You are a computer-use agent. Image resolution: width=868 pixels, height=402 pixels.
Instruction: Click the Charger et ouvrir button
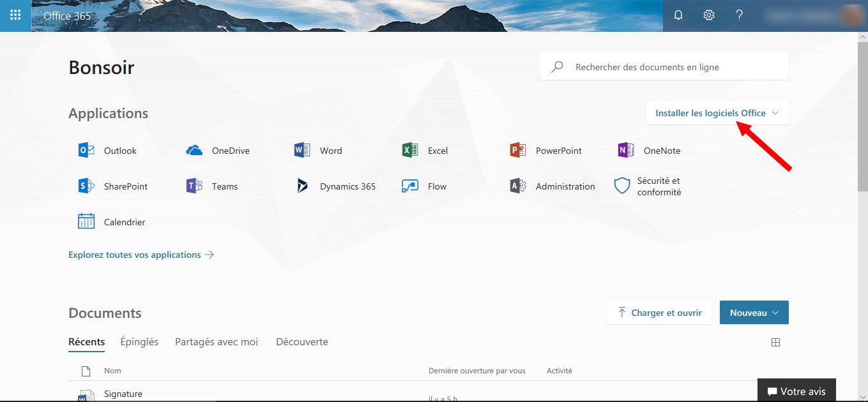[659, 313]
